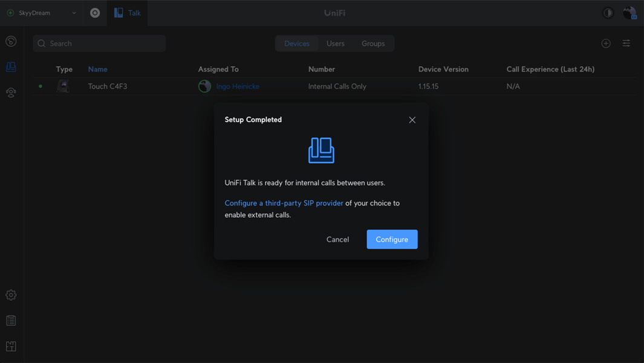Toggle the dark/light theme icon
Screen dimensions: 644x363
tap(608, 13)
